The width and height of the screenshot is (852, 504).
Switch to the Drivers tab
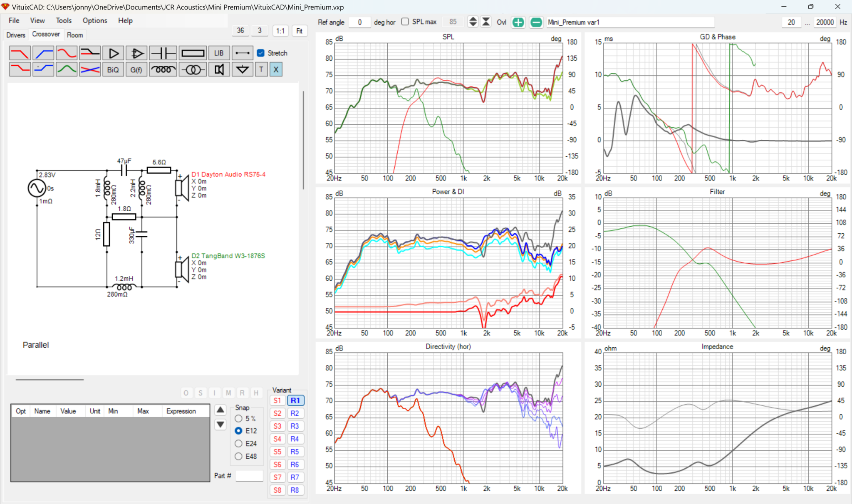point(16,35)
